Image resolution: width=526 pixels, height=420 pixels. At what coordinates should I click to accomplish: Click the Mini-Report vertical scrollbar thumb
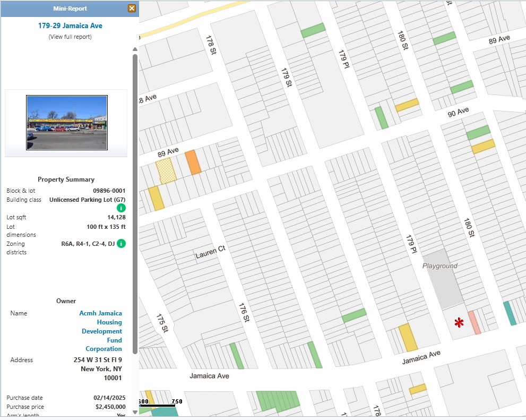coord(135,202)
